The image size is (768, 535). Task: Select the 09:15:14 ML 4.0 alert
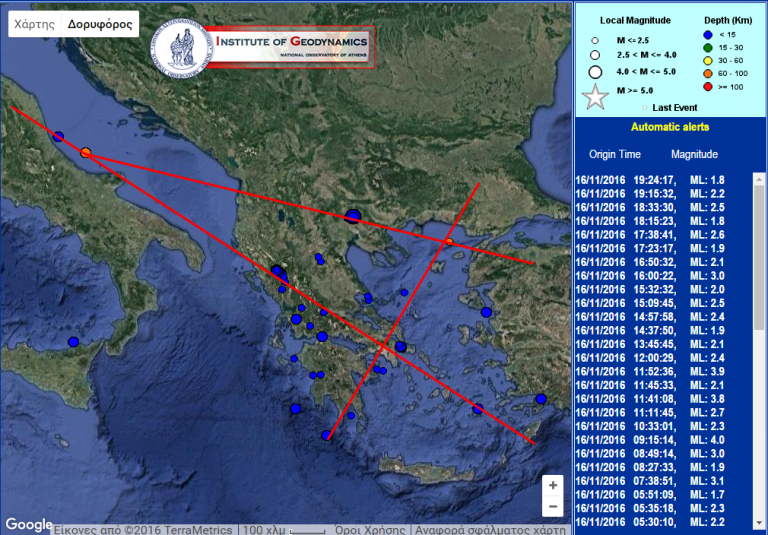coord(649,440)
